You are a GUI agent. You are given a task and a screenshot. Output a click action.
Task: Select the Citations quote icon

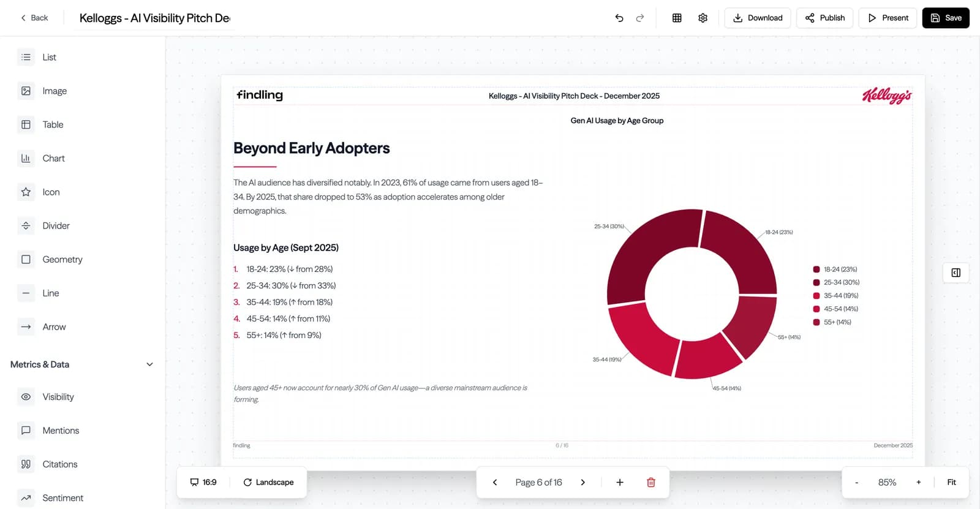tap(26, 464)
